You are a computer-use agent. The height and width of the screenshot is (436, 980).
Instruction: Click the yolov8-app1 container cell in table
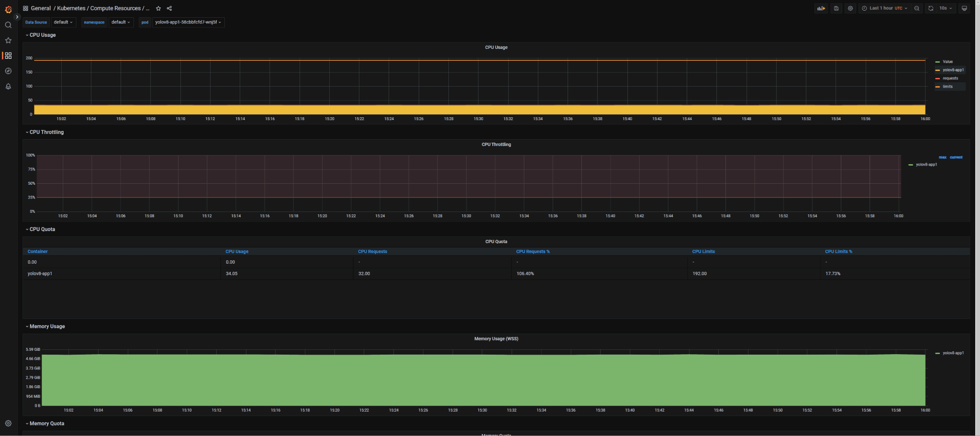122,274
